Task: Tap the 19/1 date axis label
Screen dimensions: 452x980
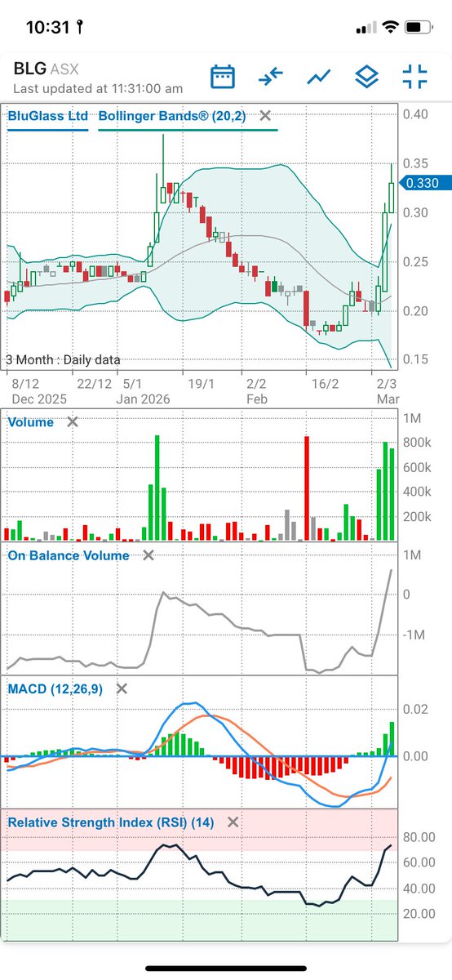Action: [202, 383]
